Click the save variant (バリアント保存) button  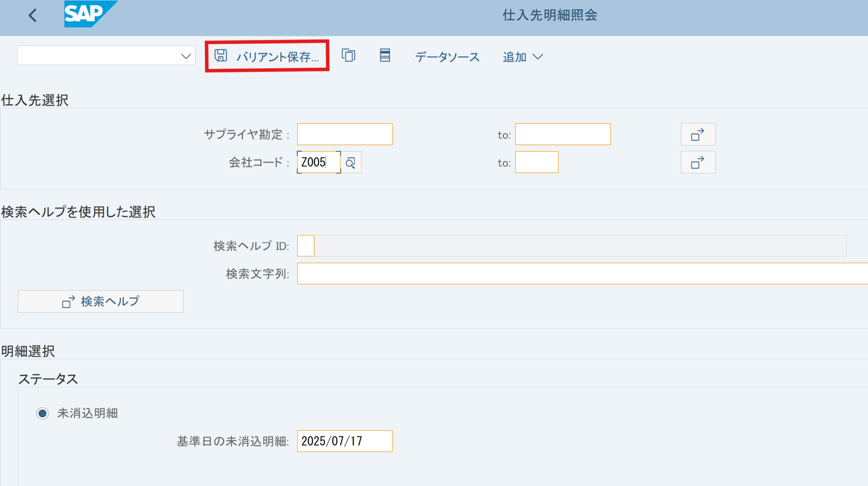tap(267, 56)
